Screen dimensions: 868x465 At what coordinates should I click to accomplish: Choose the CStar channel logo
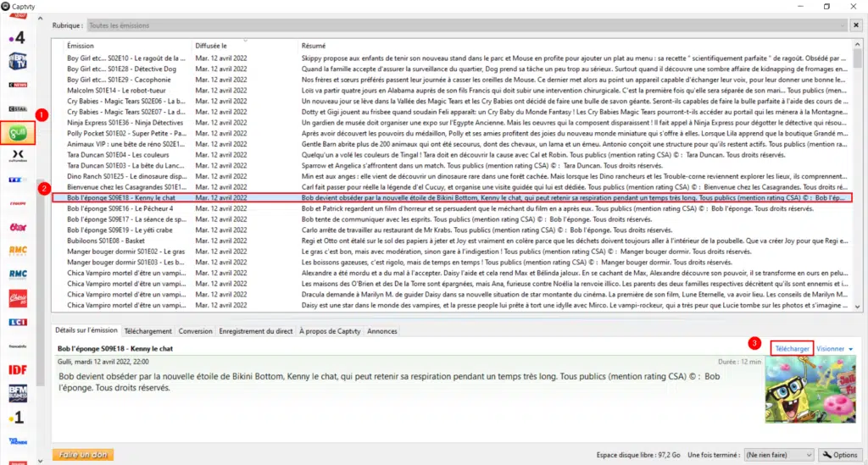coord(18,109)
